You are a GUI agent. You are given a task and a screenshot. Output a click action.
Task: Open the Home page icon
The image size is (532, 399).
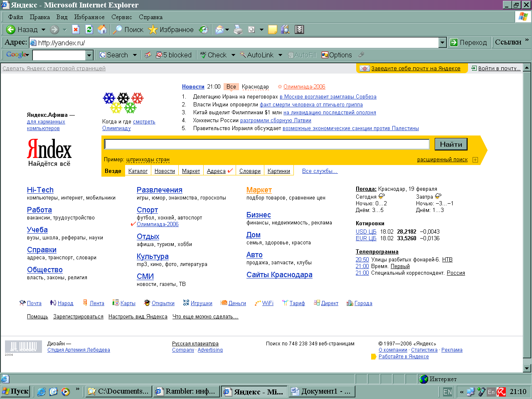point(102,30)
